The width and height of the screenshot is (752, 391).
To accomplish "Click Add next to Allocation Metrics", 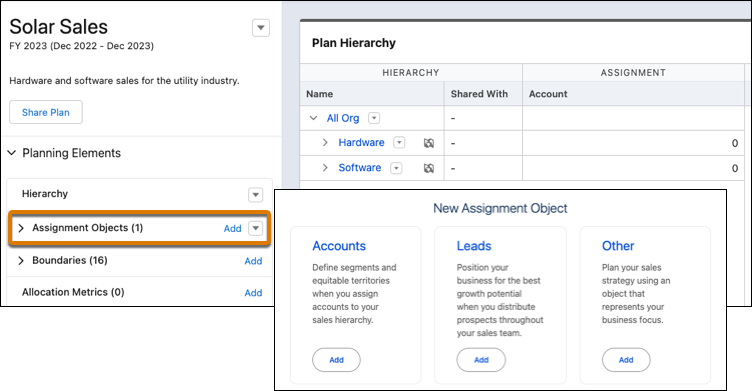I will (x=253, y=293).
